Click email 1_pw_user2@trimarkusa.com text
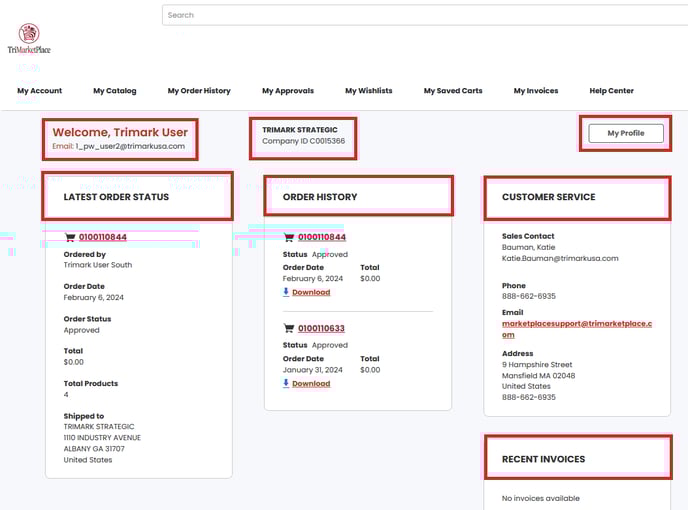The image size is (688, 510). [x=130, y=146]
